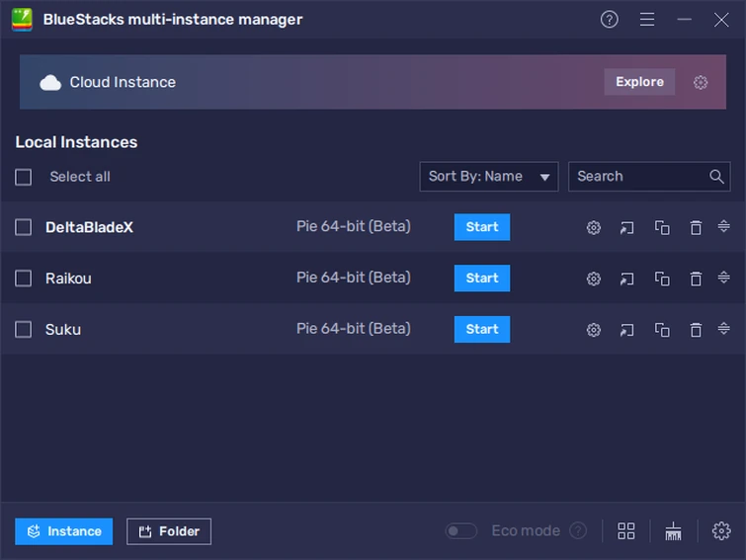Click the new Instance button
Image resolution: width=746 pixels, height=560 pixels.
(x=64, y=531)
